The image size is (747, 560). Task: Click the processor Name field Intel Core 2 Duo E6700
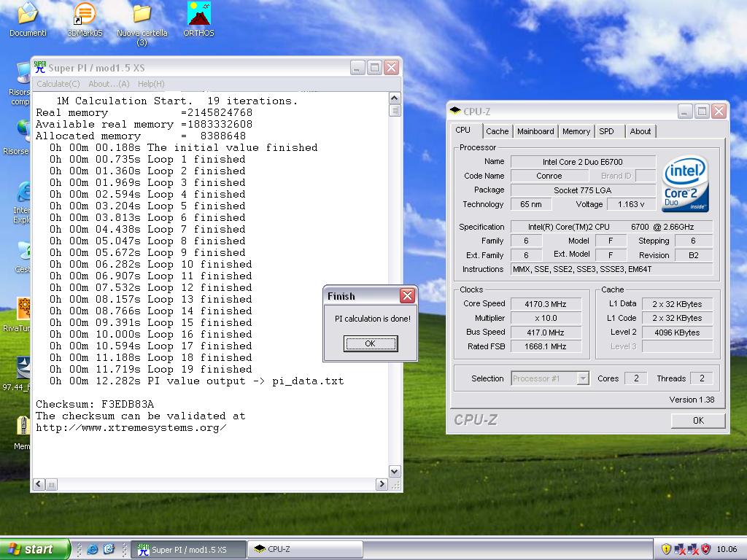click(583, 162)
